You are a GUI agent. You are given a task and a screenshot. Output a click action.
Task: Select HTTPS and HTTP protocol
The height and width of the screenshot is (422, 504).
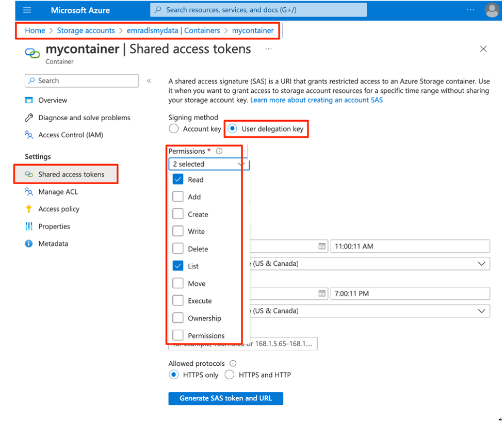[230, 375]
